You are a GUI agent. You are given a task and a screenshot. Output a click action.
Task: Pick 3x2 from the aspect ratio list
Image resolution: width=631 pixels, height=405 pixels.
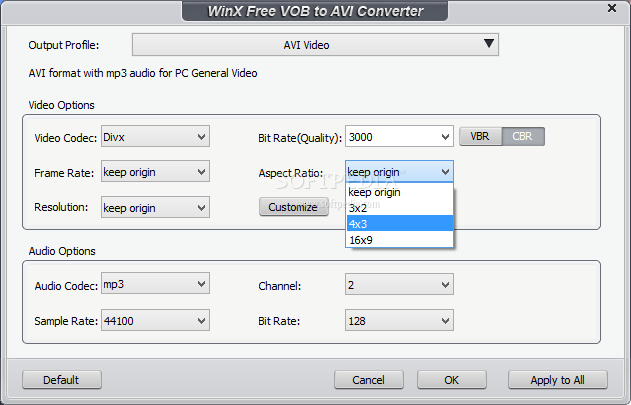pos(400,208)
